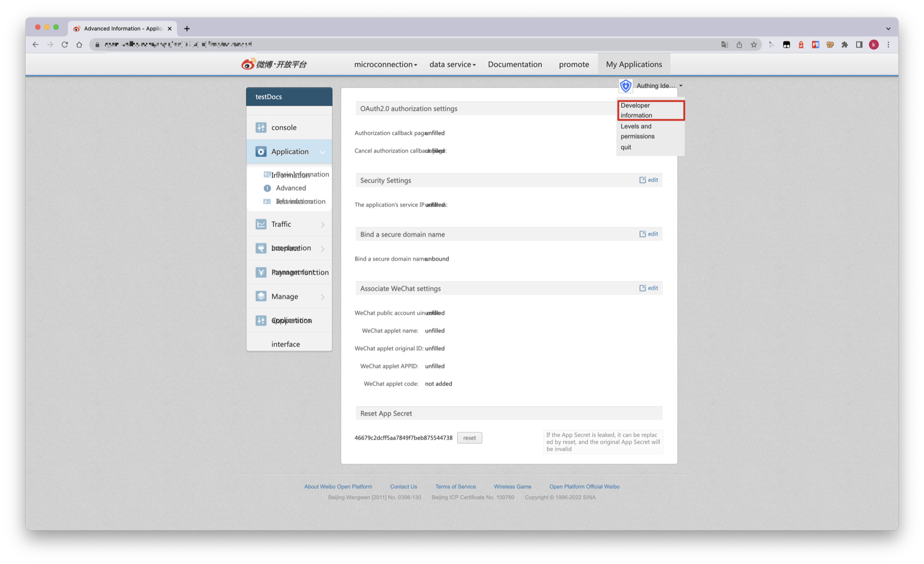Viewport: 924px width, 564px height.
Task: Expand the Traffic sidebar chevron
Action: (x=322, y=225)
